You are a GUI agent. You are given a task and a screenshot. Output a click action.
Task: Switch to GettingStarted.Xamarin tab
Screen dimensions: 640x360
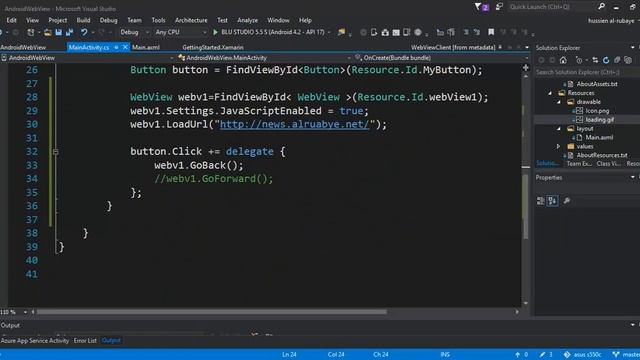pyautogui.click(x=213, y=47)
